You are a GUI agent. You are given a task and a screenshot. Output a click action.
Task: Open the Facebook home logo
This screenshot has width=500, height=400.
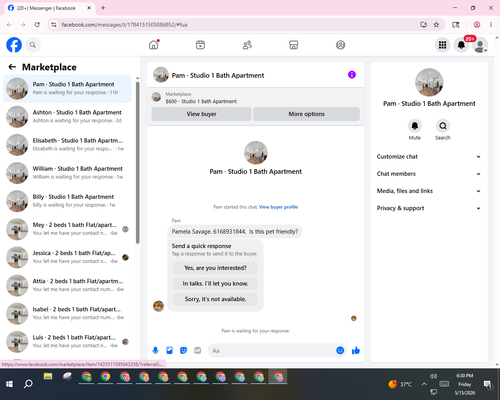tap(14, 45)
